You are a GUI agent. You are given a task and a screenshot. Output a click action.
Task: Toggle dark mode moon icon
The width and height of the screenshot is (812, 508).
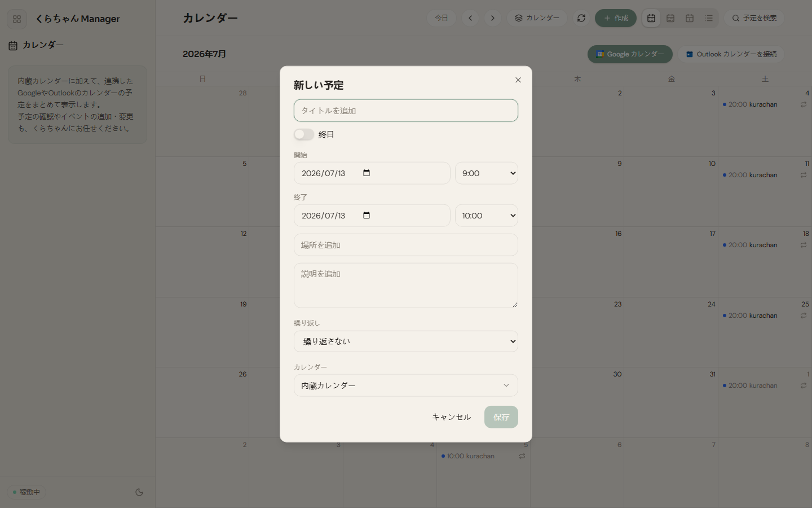pos(139,492)
